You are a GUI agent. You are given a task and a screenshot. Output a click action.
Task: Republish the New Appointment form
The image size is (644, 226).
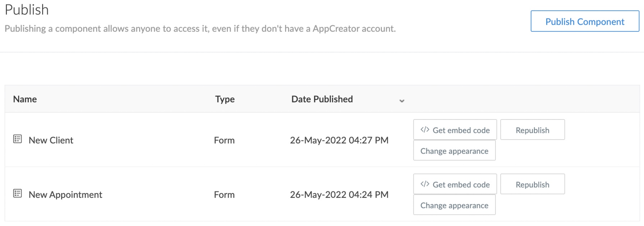tap(533, 184)
